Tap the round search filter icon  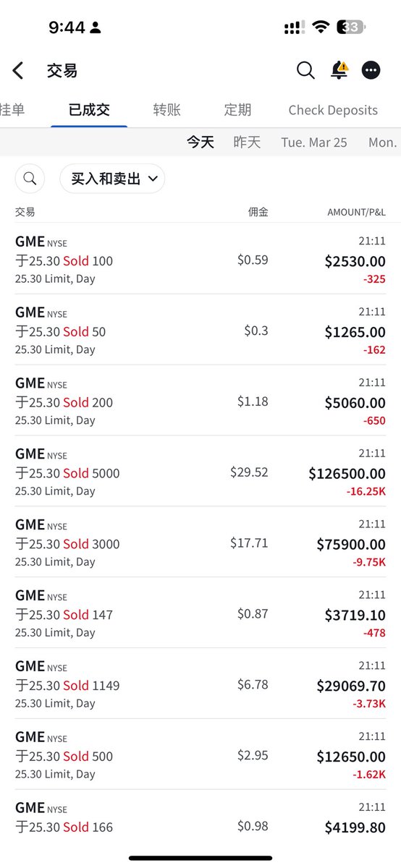tap(30, 179)
